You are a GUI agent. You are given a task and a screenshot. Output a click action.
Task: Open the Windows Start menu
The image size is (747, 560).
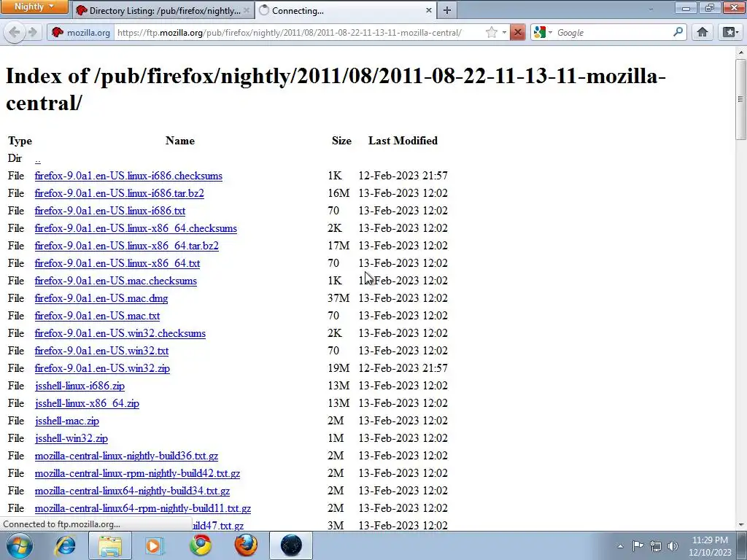20,545
